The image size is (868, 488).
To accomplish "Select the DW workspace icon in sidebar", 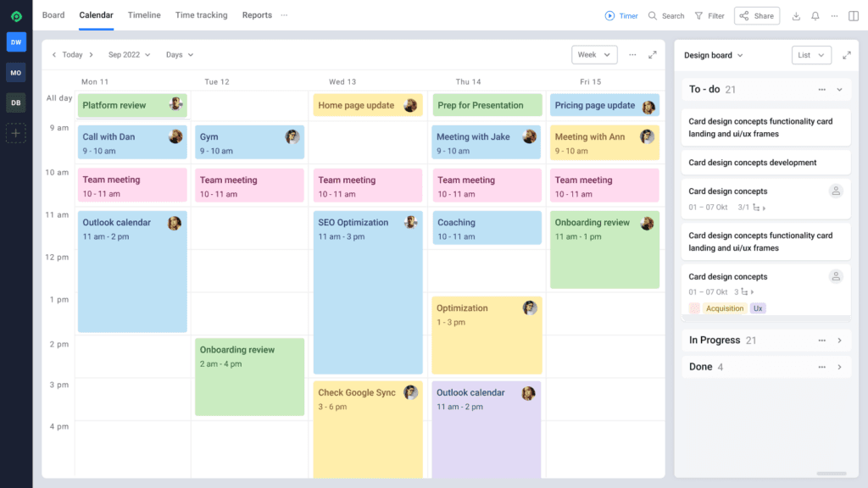I will tap(14, 42).
